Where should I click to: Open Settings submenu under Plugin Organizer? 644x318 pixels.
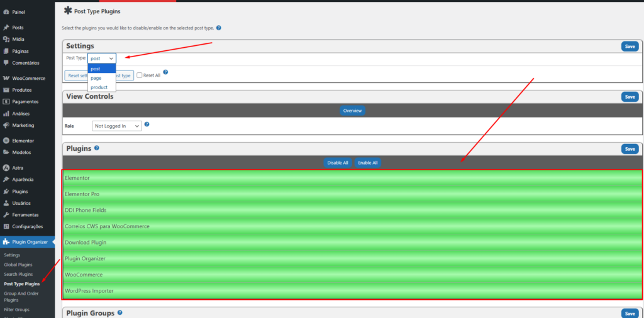12,255
